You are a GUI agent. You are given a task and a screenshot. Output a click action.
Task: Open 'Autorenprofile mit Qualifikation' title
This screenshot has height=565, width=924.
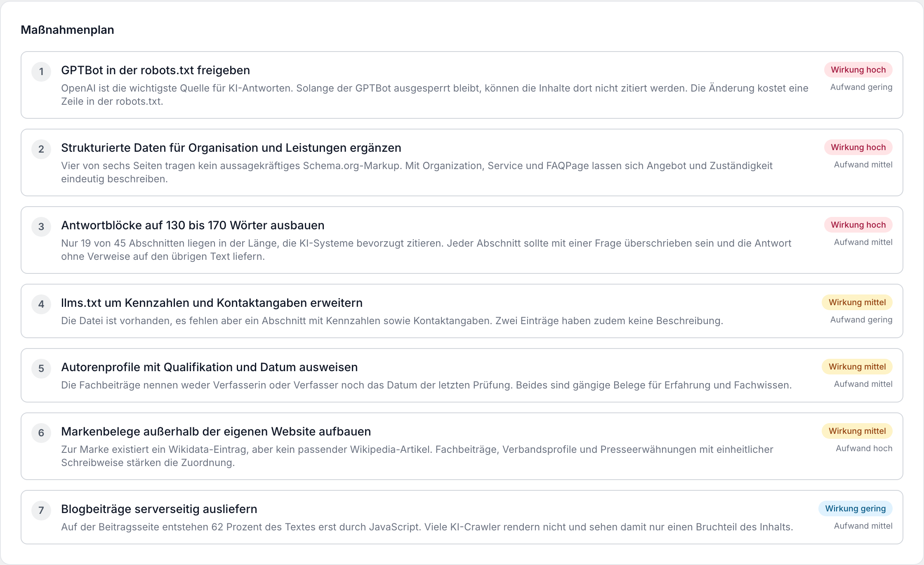click(209, 367)
